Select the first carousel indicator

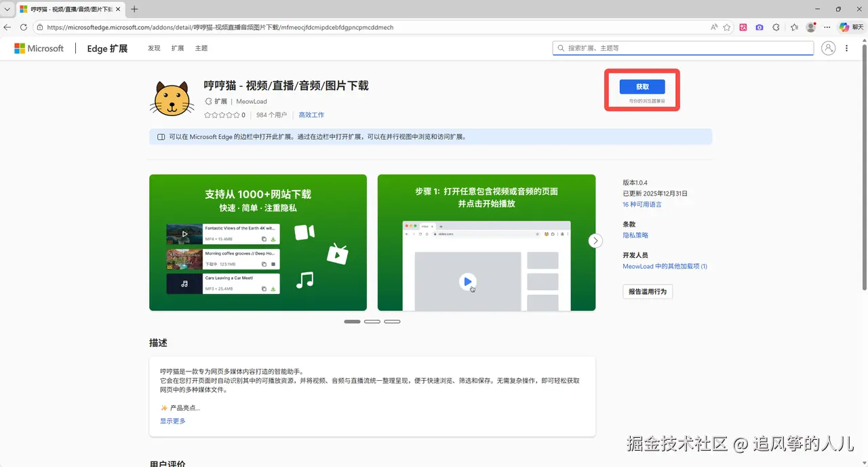353,321
